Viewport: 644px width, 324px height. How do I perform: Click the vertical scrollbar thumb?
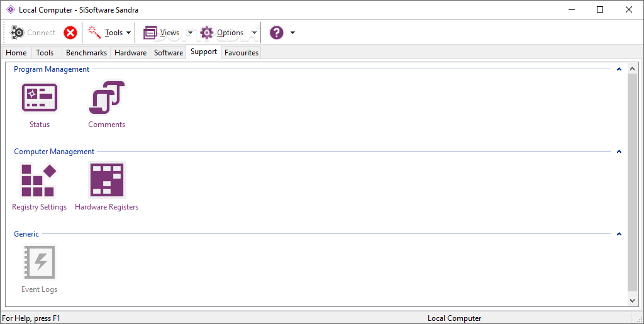(x=633, y=182)
